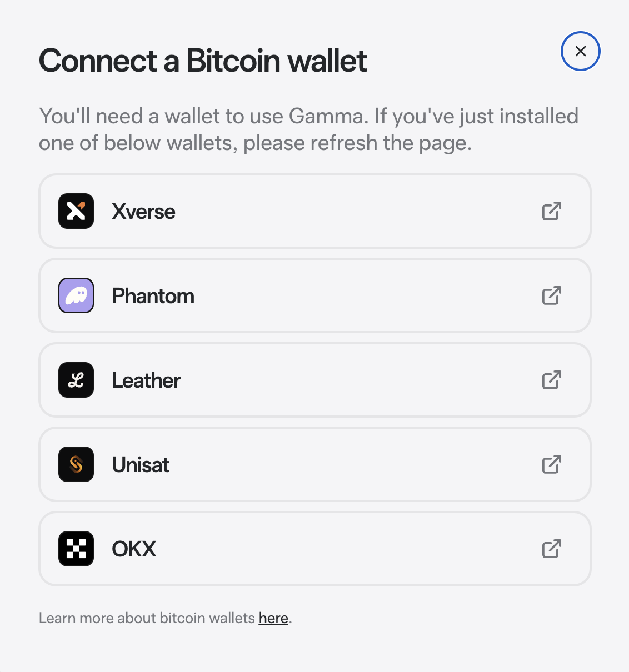
Task: Choose the Leather wallet name label
Action: pyautogui.click(x=147, y=380)
